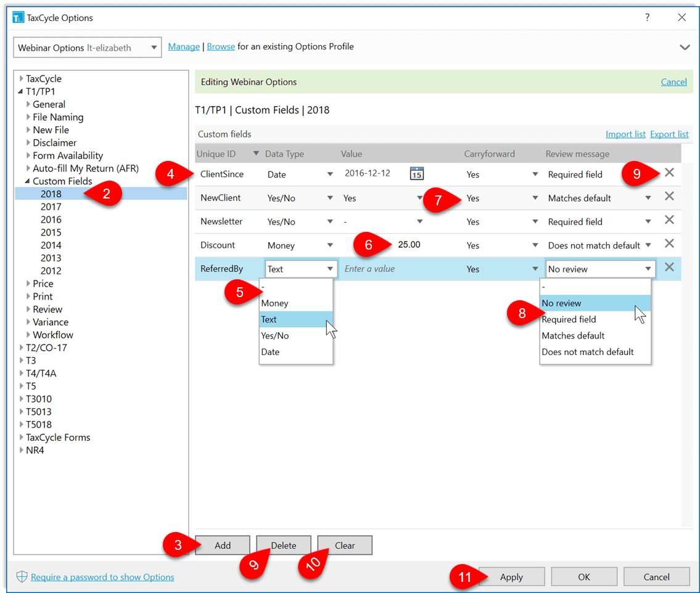The height and width of the screenshot is (593, 700).
Task: Click the bottom Cancel button
Action: 656,577
